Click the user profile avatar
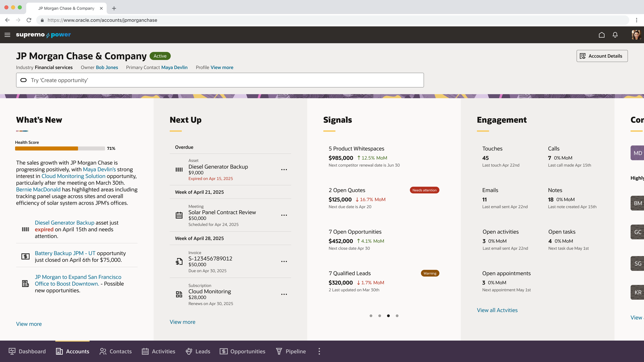Image resolution: width=644 pixels, height=362 pixels. click(x=636, y=35)
